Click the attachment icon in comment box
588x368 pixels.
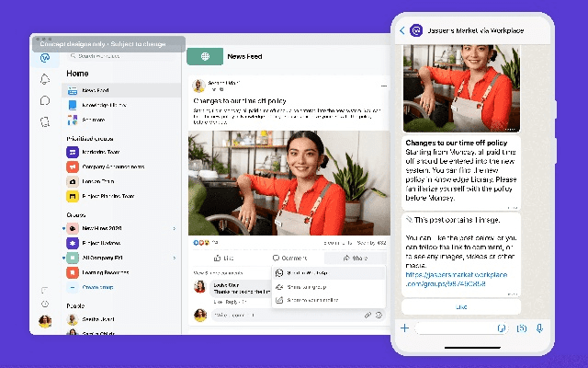[367, 315]
